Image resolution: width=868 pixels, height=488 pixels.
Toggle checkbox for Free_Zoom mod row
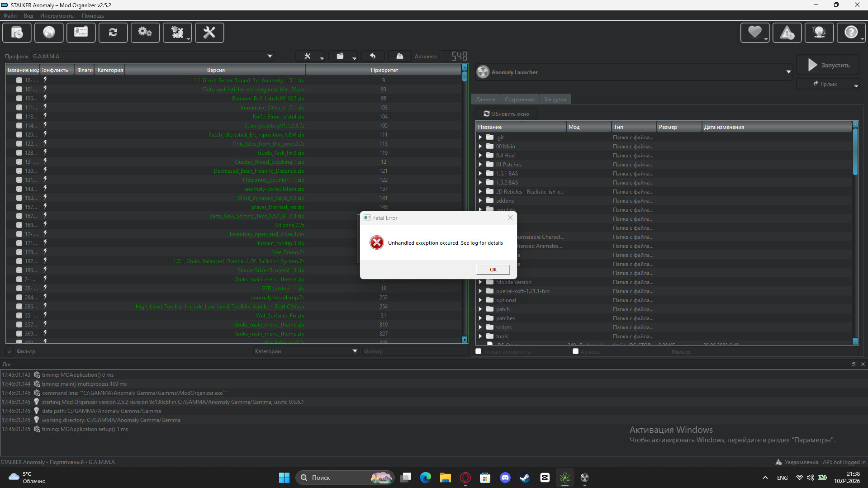19,252
